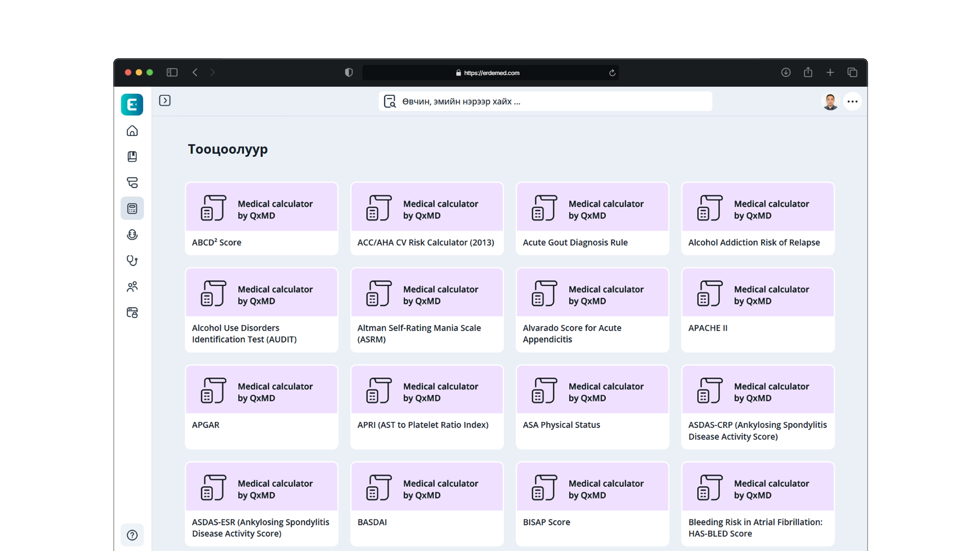Expand the left sidebar panel
Image resolution: width=980 pixels, height=551 pixels.
pyautogui.click(x=165, y=101)
